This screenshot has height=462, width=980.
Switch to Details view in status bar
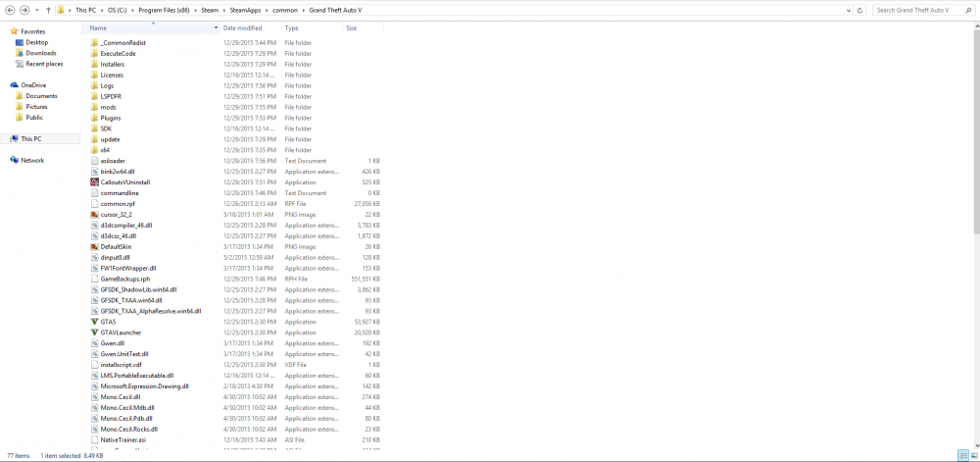coord(962,456)
